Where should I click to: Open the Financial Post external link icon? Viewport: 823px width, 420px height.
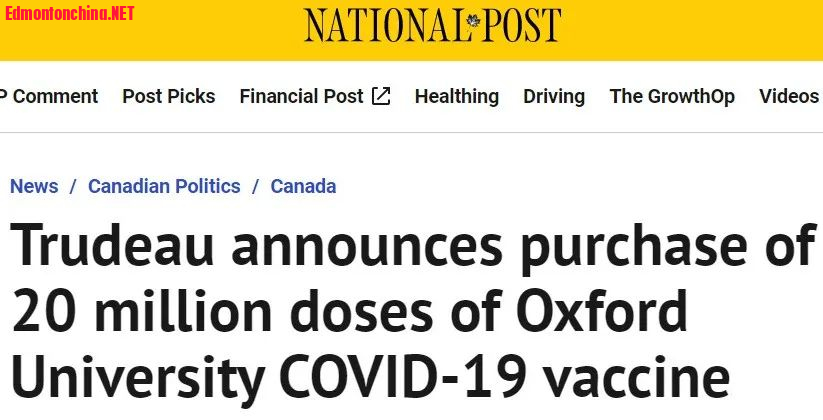coord(381,96)
